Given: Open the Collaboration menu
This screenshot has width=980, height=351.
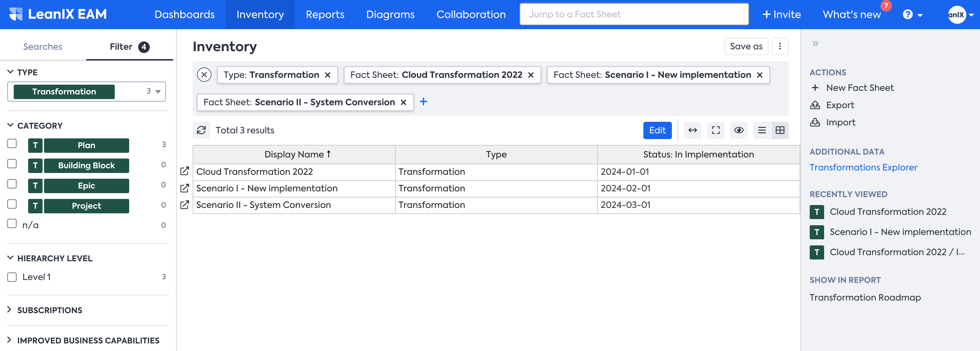Looking at the screenshot, I should point(471,14).
